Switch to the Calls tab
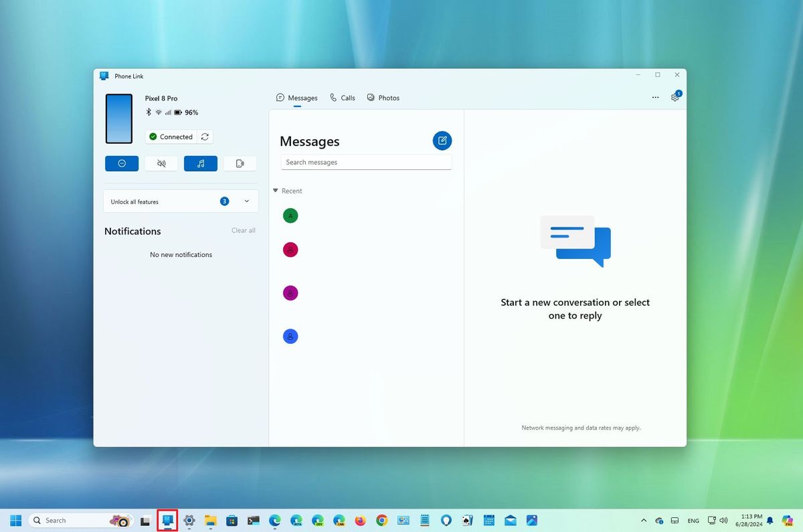Image resolution: width=803 pixels, height=532 pixels. click(x=342, y=97)
